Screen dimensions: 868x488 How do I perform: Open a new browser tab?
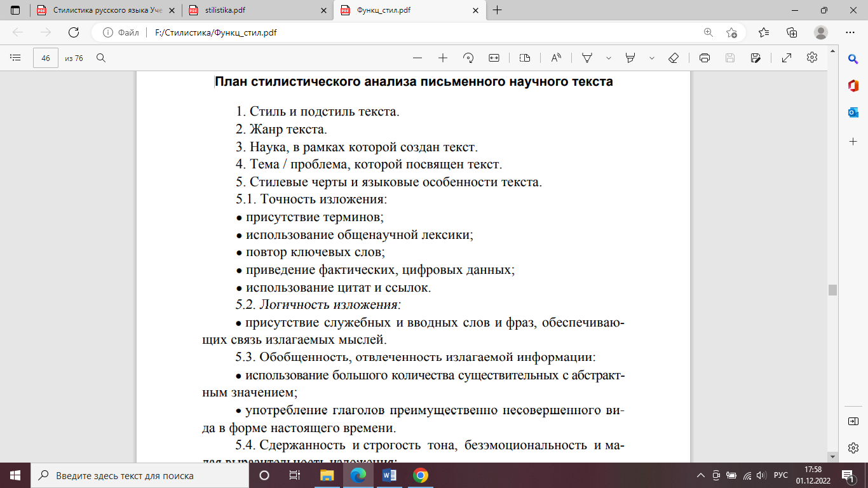click(x=497, y=10)
